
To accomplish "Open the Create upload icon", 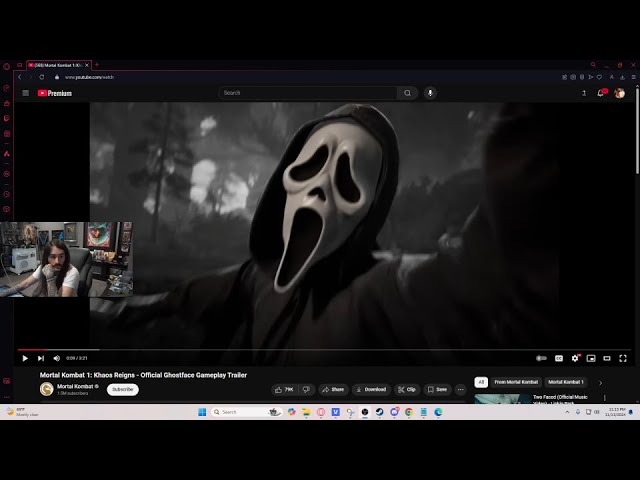I will pyautogui.click(x=584, y=93).
